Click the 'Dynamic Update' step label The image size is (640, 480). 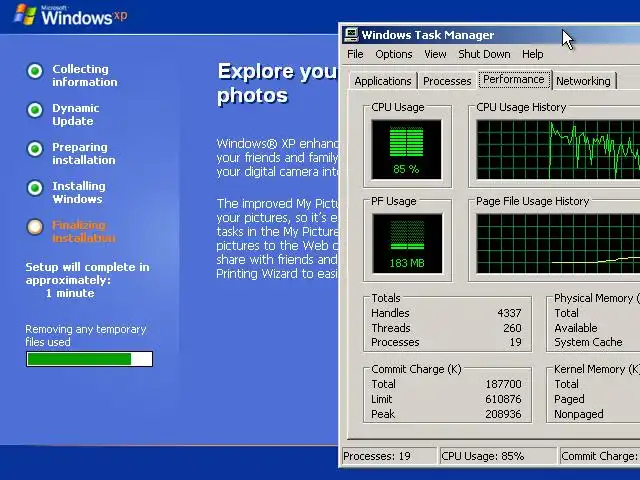[x=76, y=115]
